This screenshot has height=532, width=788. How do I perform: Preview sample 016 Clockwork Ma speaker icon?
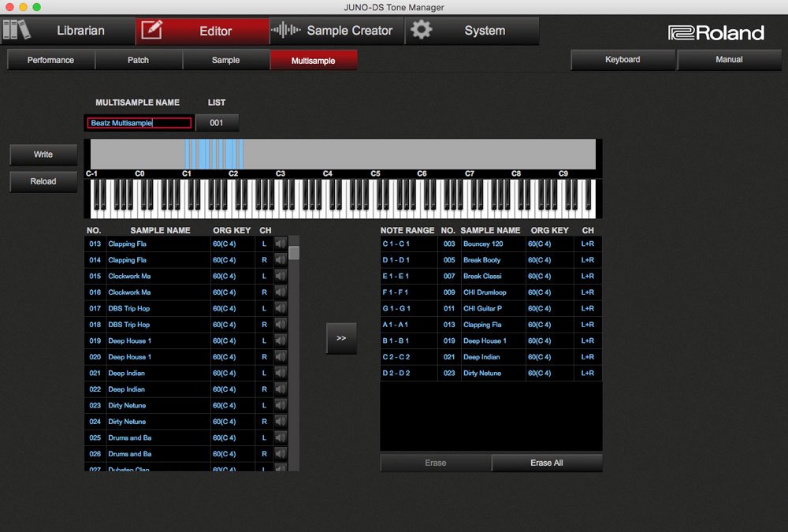[x=281, y=292]
